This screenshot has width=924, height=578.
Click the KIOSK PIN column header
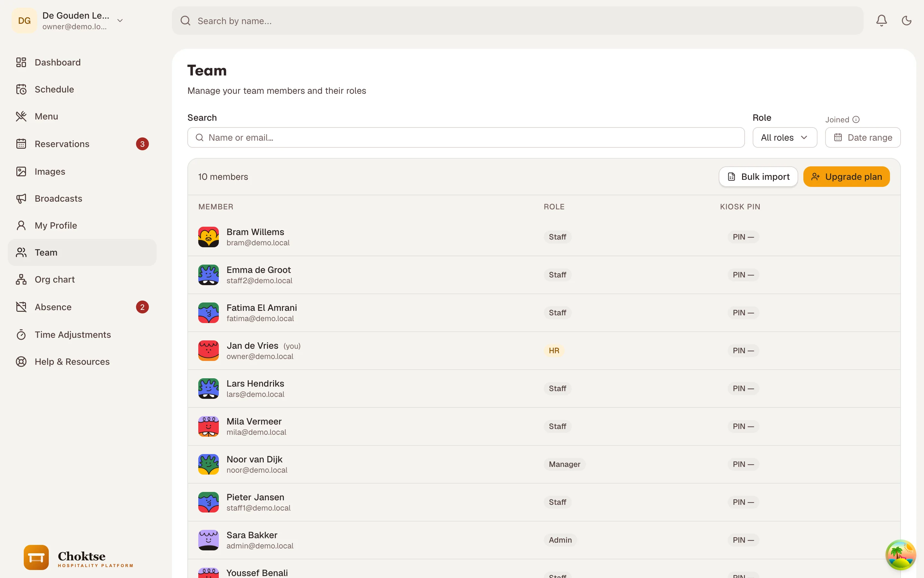pyautogui.click(x=740, y=207)
